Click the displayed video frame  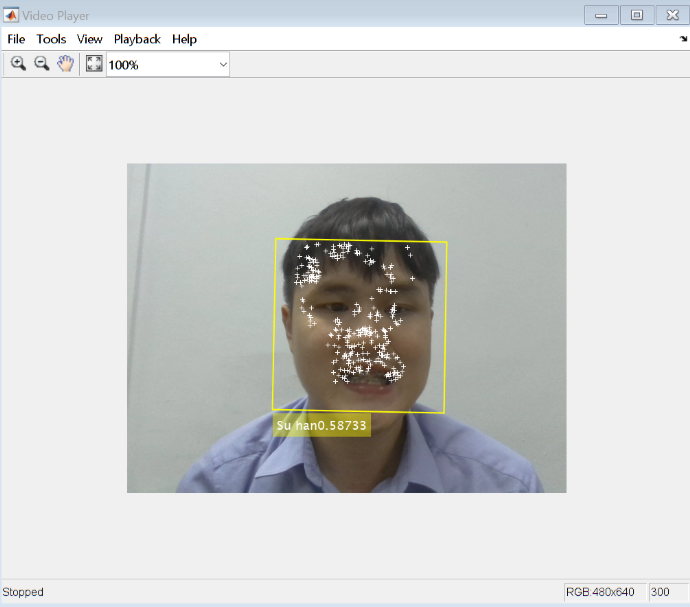pos(346,328)
